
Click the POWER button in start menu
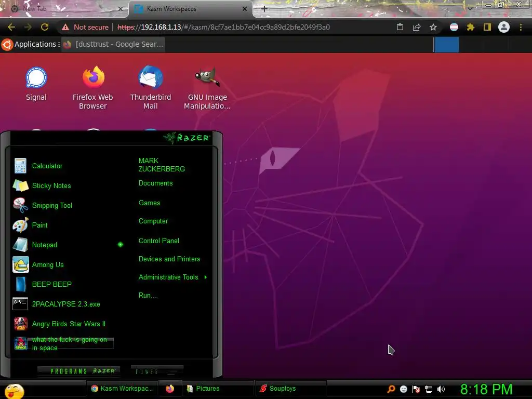point(157,371)
